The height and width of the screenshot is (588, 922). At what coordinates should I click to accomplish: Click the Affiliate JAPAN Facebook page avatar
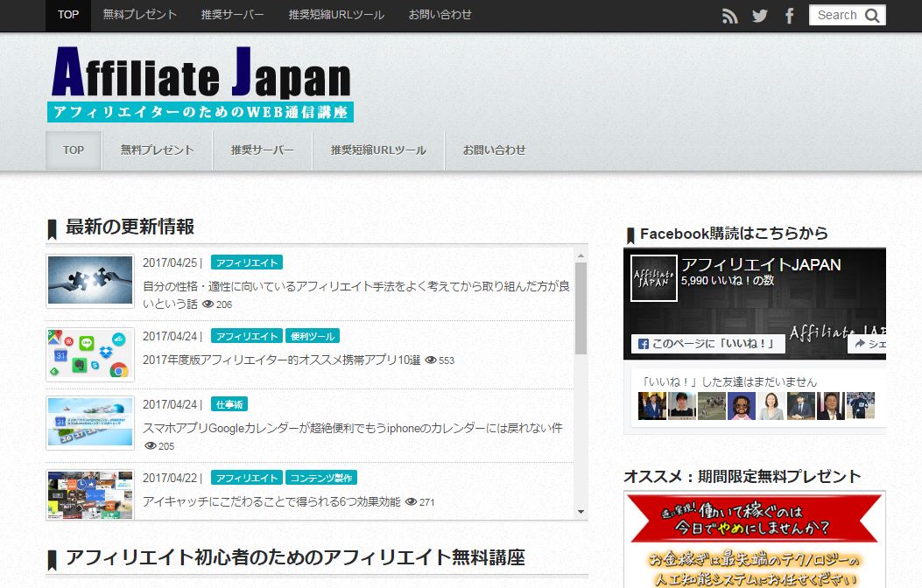point(653,278)
